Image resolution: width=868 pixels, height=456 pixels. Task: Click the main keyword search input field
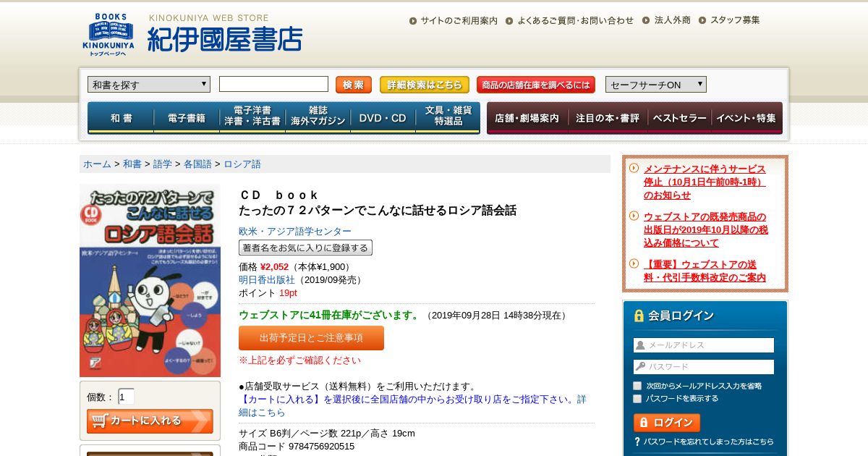coord(273,84)
